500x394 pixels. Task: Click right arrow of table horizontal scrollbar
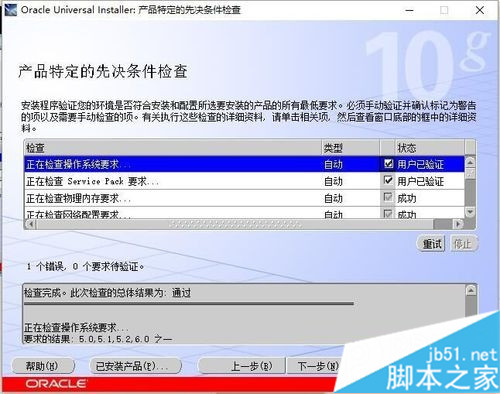(x=458, y=224)
